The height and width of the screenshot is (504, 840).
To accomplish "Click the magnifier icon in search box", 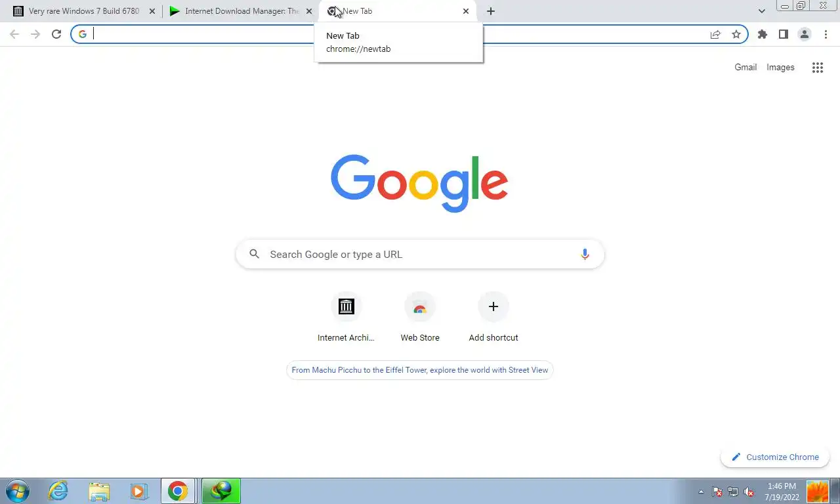I will point(255,254).
